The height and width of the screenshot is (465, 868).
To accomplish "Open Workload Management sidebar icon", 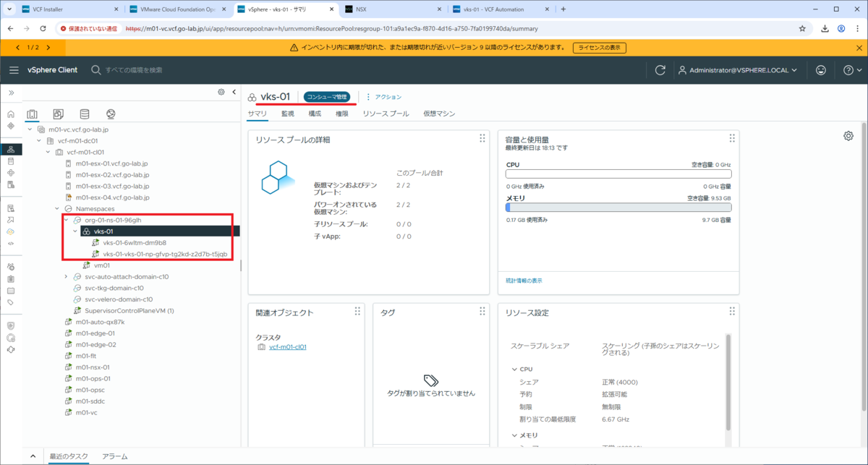I will tap(10, 173).
